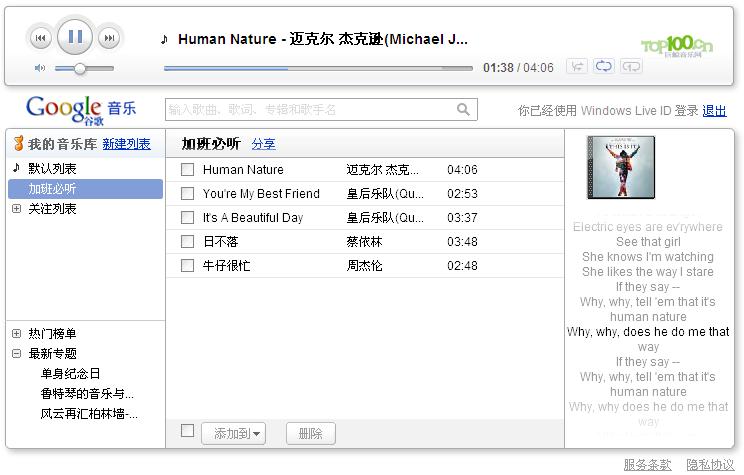This screenshot has height=475, width=744.
Task: Open the 默认列表 playlist
Action: click(x=52, y=168)
